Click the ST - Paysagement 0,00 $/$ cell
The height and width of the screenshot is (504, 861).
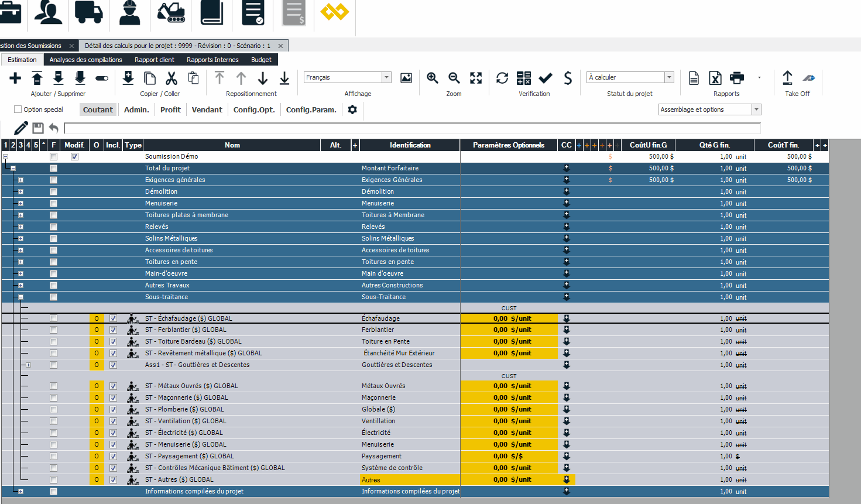(509, 457)
